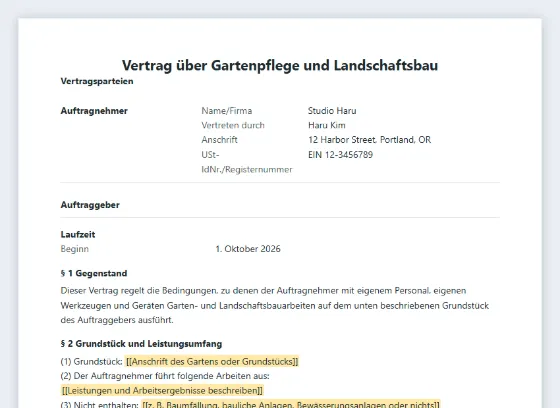The height and width of the screenshot is (408, 560).
Task: Click the § 2 Grundstück und Leistungsumfang heading
Action: pos(141,344)
